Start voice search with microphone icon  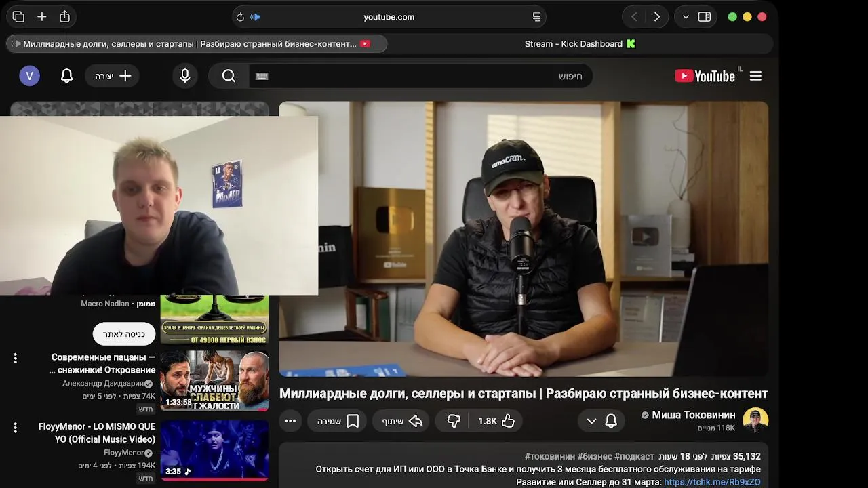click(x=185, y=76)
